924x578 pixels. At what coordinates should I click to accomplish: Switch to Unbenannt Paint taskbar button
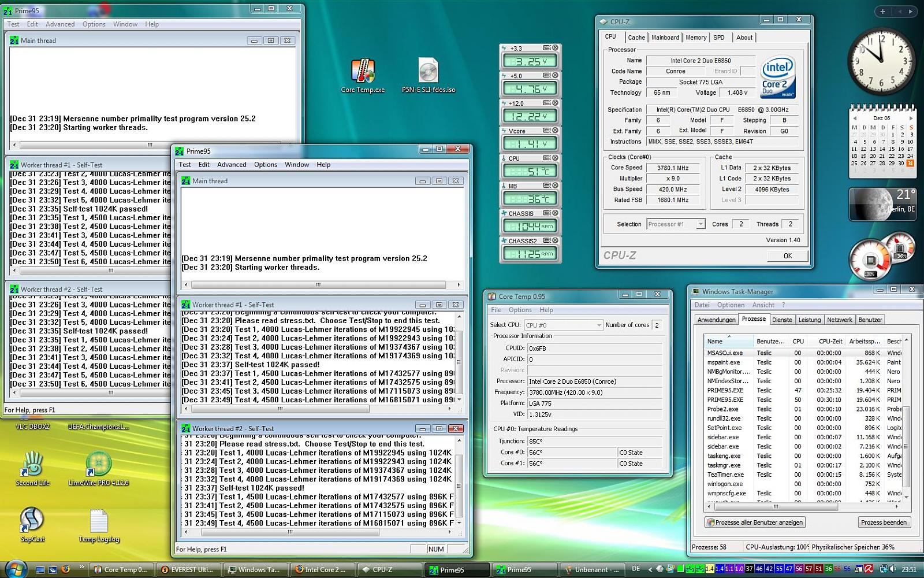pyautogui.click(x=593, y=569)
